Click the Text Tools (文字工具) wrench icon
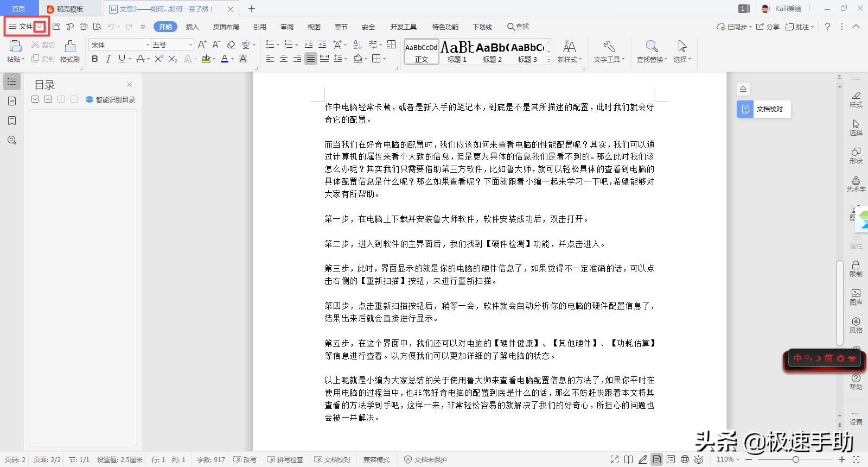The height and width of the screenshot is (467, 868). coord(609,47)
